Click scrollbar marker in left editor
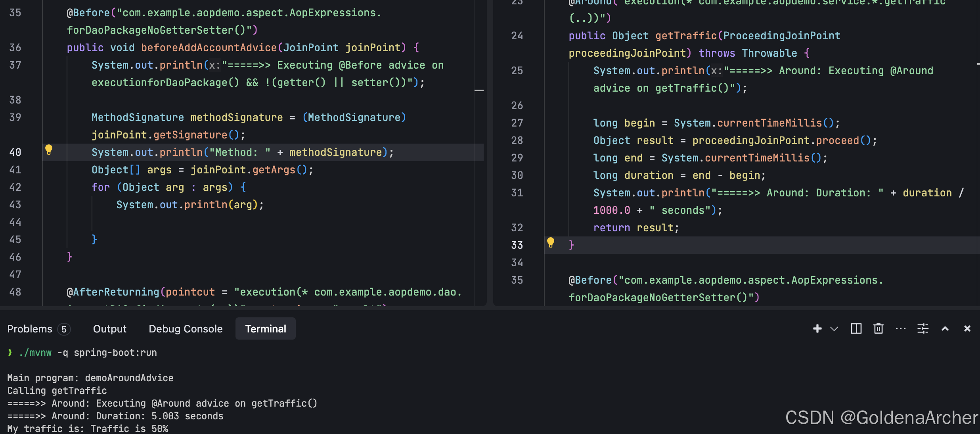Screen dimensions: 980x434 pyautogui.click(x=479, y=90)
